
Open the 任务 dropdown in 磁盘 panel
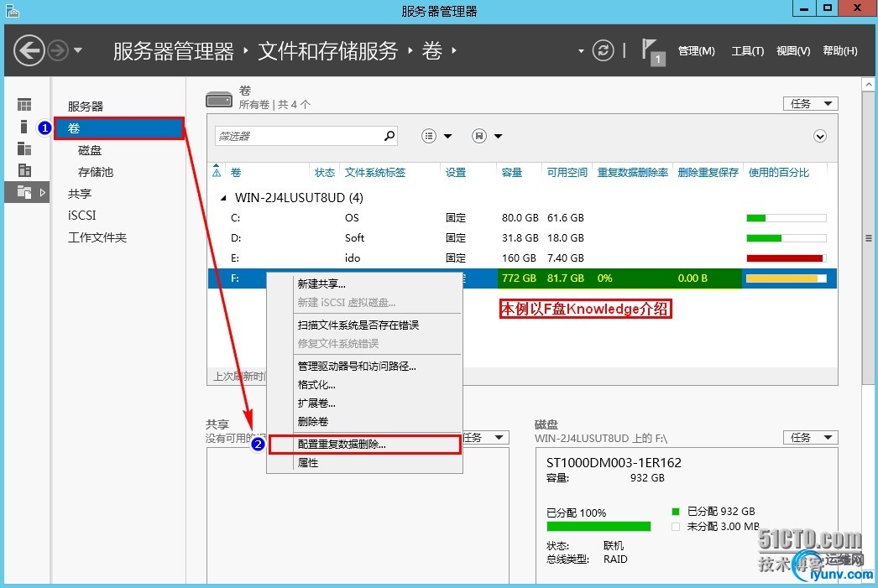coord(810,438)
